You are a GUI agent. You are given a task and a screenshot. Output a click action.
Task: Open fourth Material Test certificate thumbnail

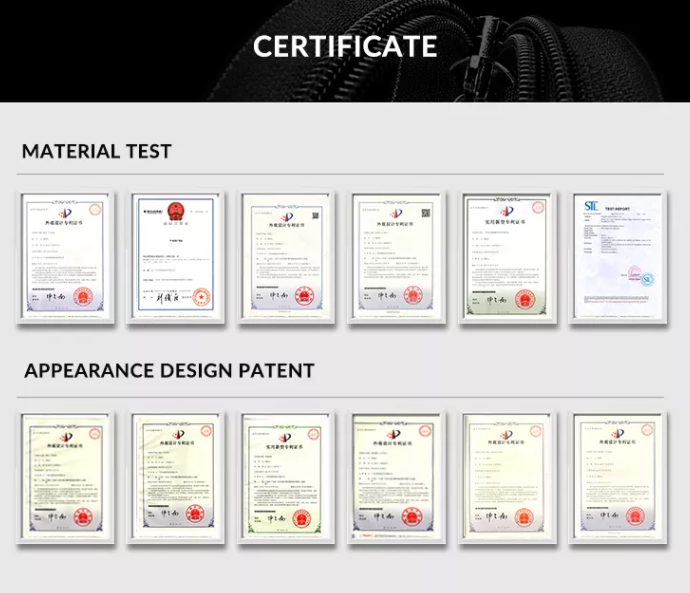[396, 257]
